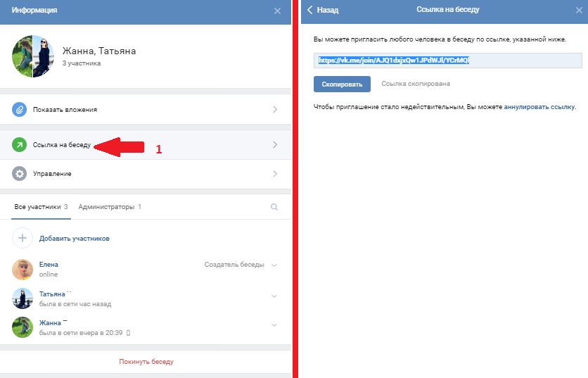Click the group chat avatar photo
Image resolution: width=588 pixels, height=378 pixels.
[33, 56]
